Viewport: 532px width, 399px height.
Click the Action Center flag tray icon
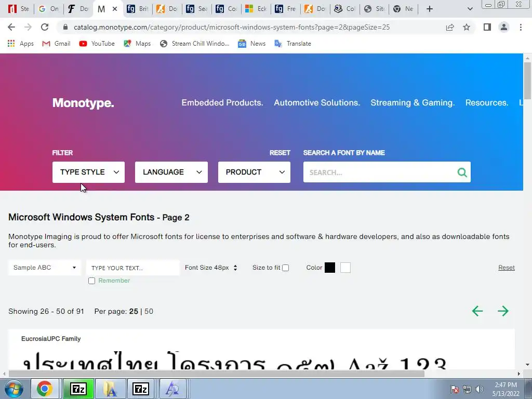point(455,389)
